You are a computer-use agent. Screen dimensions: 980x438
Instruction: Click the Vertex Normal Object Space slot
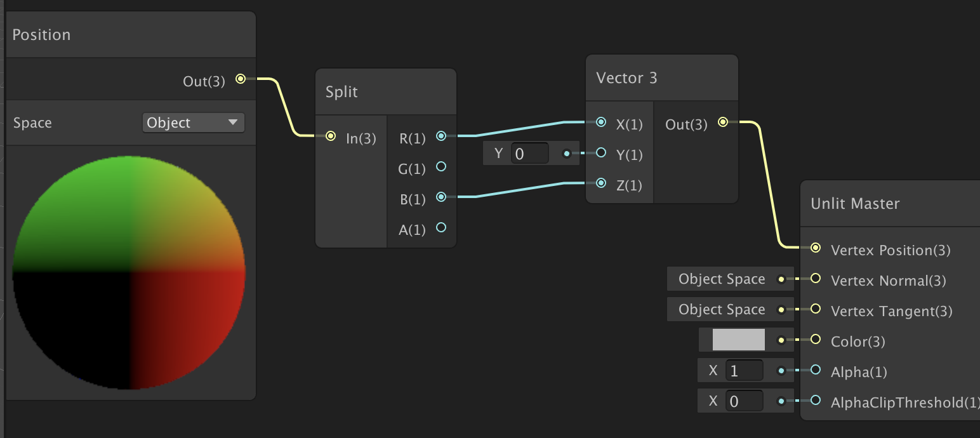tap(722, 279)
